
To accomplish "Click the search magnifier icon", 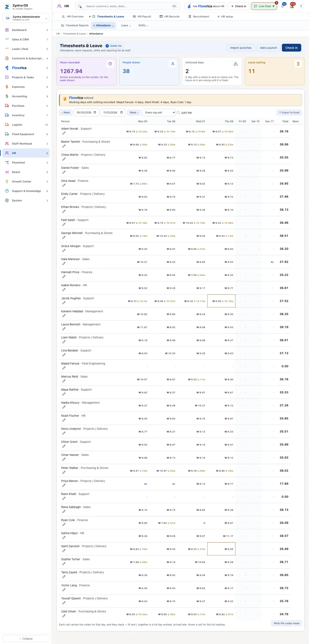I will 80,6.
